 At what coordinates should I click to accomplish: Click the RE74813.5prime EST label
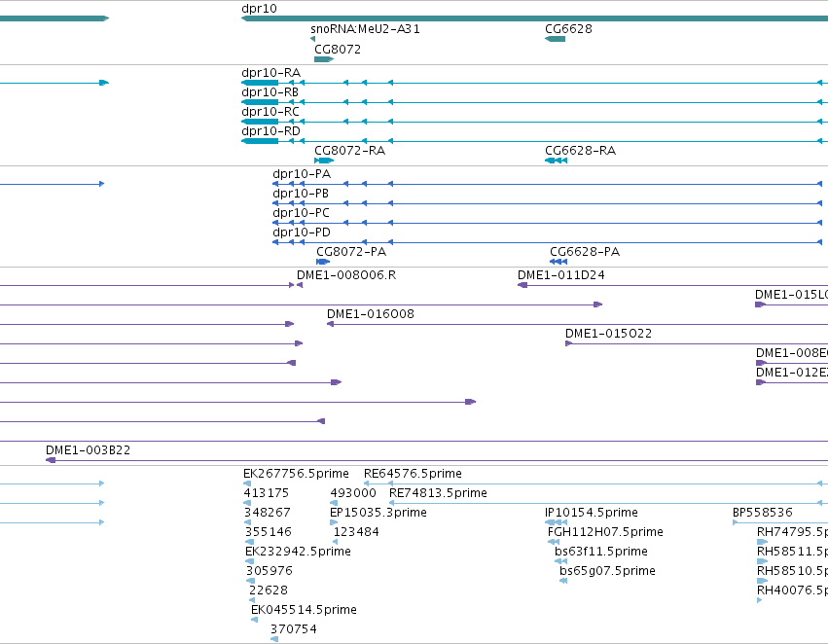pos(438,493)
